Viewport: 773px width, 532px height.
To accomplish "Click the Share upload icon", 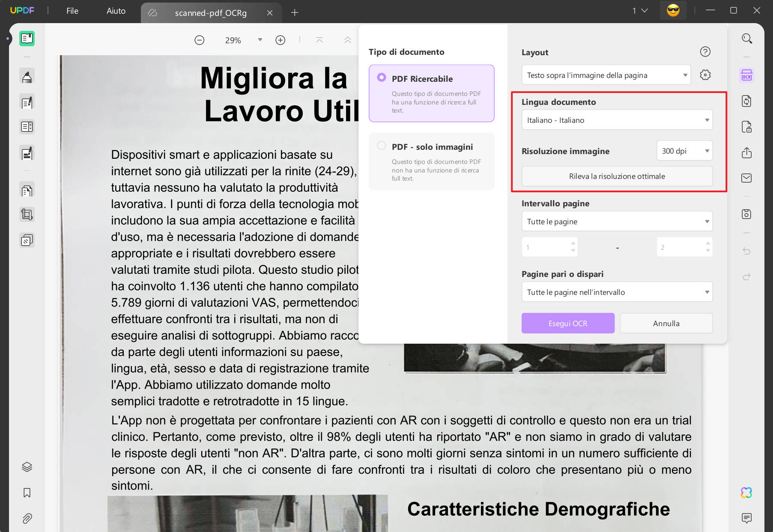I will (747, 152).
